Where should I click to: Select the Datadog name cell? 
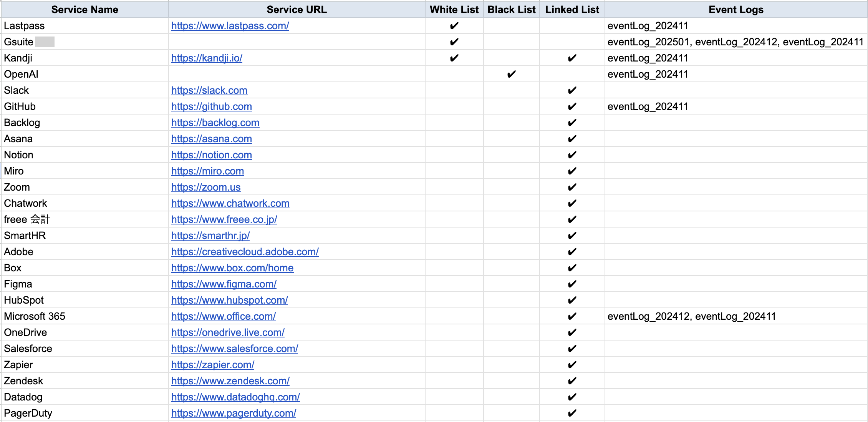pyautogui.click(x=85, y=397)
